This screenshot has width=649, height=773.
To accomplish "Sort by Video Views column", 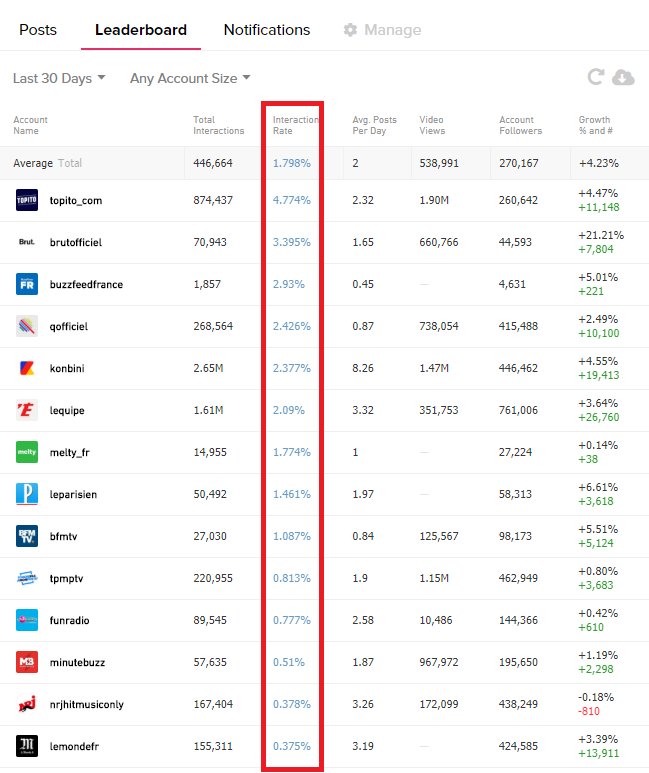I will coord(432,125).
